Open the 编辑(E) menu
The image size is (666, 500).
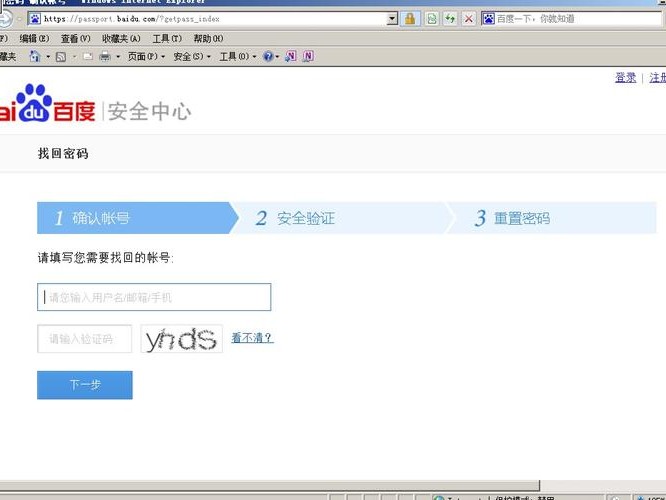coord(34,39)
